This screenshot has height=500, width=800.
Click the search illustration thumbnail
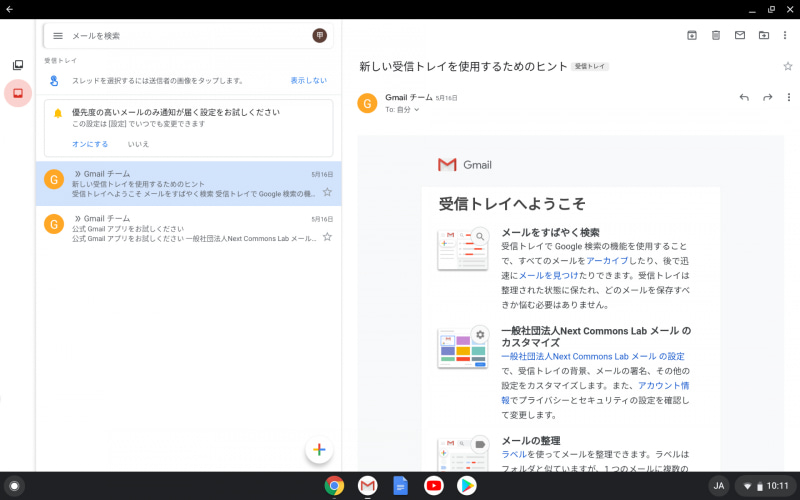pos(463,249)
